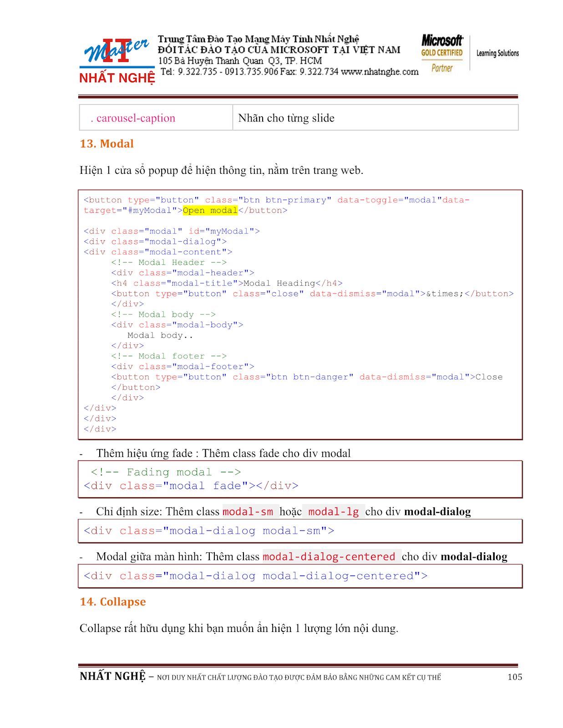Click the code line class="modal-body">

click(178, 325)
